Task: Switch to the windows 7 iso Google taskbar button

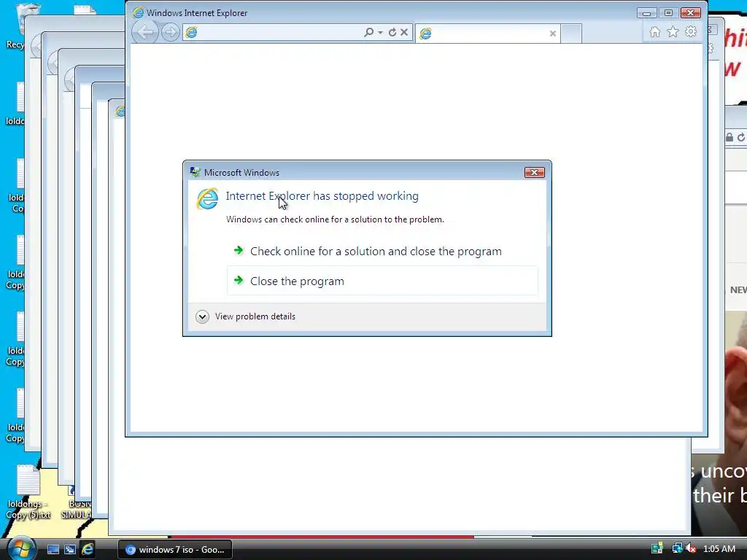Action: tap(175, 550)
